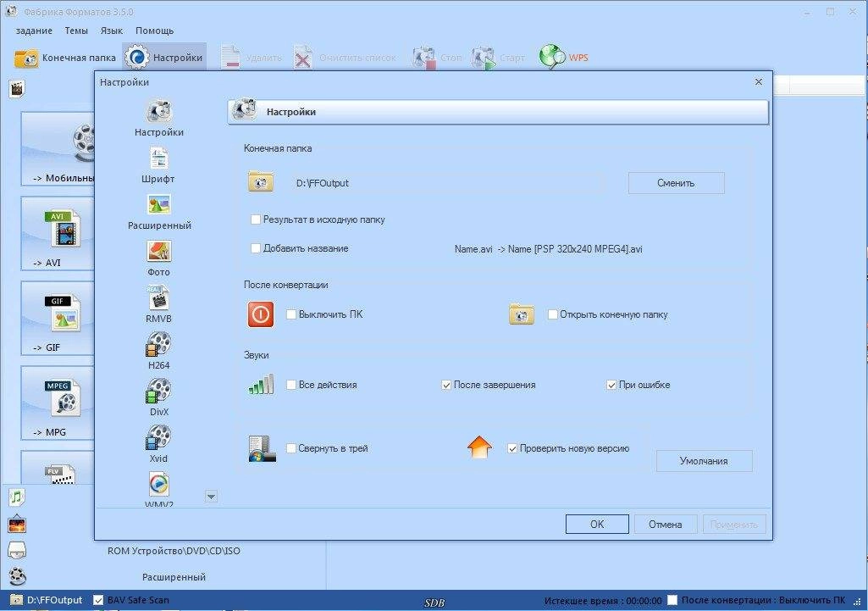Image resolution: width=868 pixels, height=611 pixels.
Task: Choose the -> Мобильные conversion tile
Action: click(x=58, y=148)
